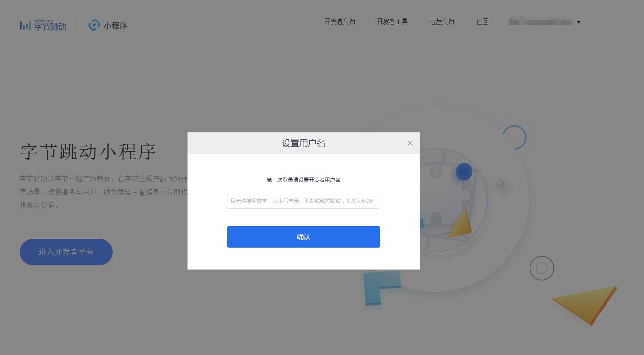Screen dimensions: 644x355
Task: Click the ByteDance 字节跳动 logo
Action: pyautogui.click(x=43, y=25)
